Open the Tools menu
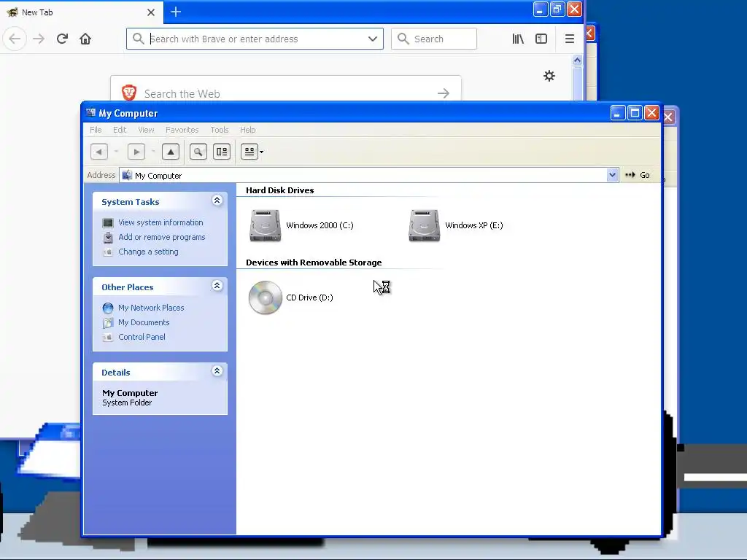Screen dimensions: 747x560 [x=220, y=130]
